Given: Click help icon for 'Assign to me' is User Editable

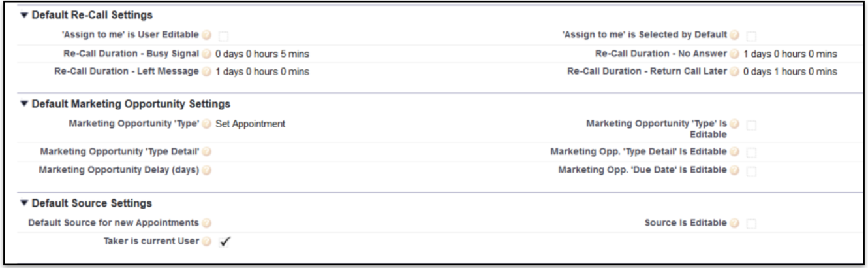Looking at the screenshot, I should click(206, 35).
